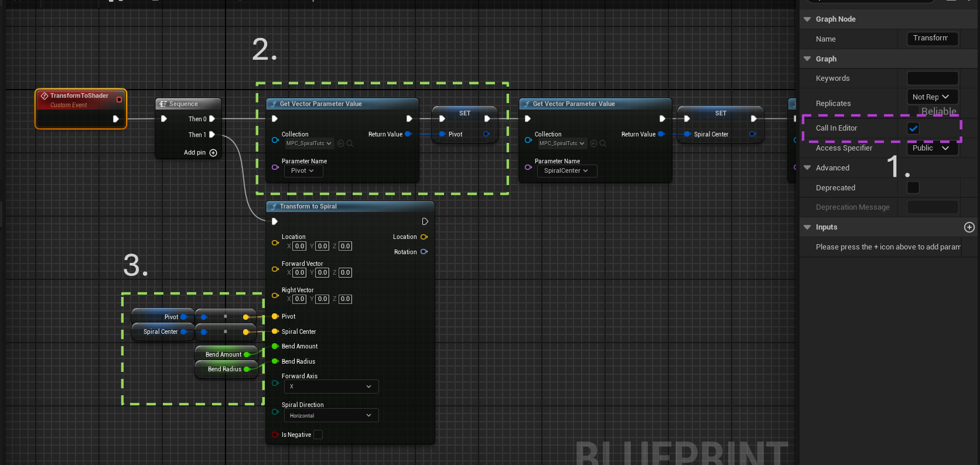The height and width of the screenshot is (465, 980).
Task: Browse to MPC asset in the first Get Vector Parameter Value node
Action: pyautogui.click(x=350, y=143)
